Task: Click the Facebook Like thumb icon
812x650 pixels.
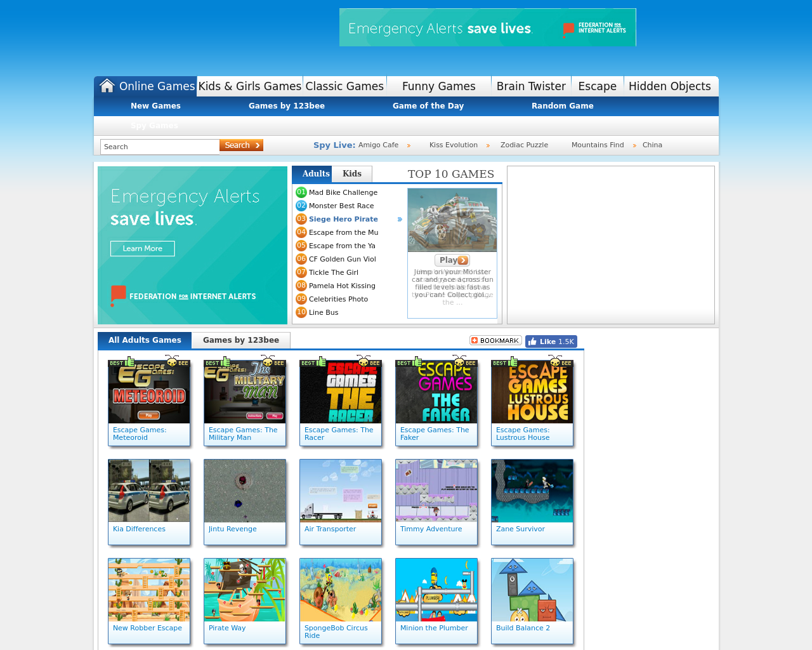Action: click(x=535, y=341)
